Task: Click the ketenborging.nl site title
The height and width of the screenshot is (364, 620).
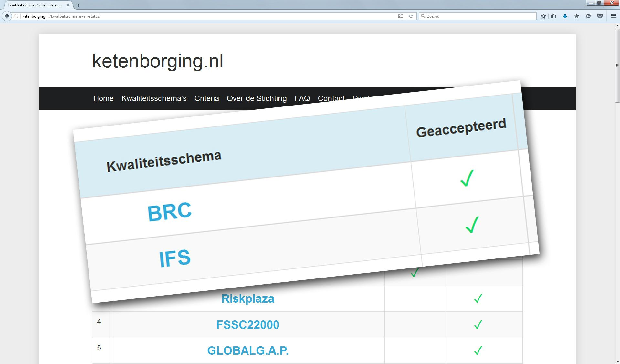Action: pyautogui.click(x=157, y=61)
